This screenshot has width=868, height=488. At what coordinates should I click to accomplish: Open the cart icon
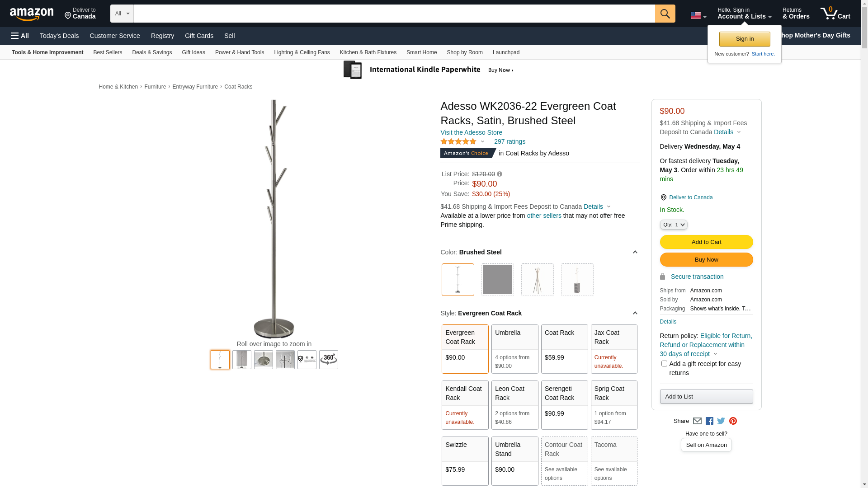coord(835,14)
